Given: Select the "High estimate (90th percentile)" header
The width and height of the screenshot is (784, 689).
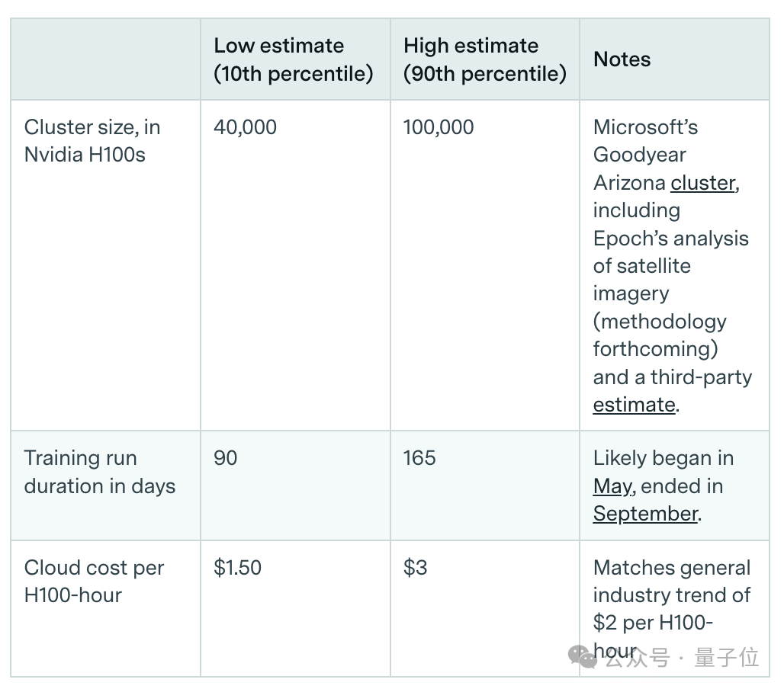Looking at the screenshot, I should click(484, 59).
